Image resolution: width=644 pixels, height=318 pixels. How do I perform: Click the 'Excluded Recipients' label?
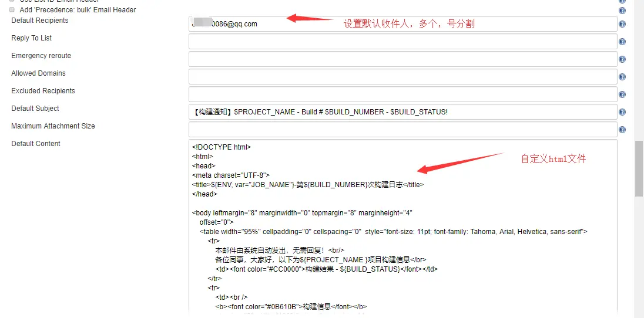pos(43,91)
